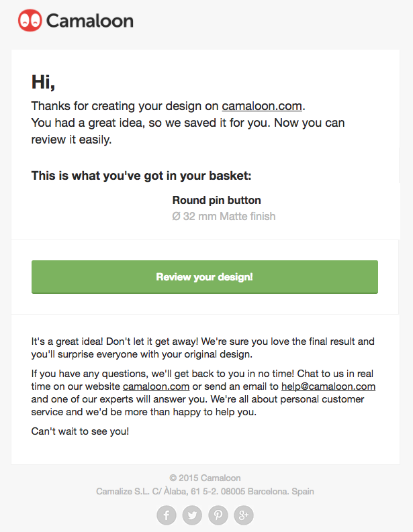Click the Camalize S.L. Barcelona address line
The width and height of the screenshot is (413, 532).
[x=205, y=491]
